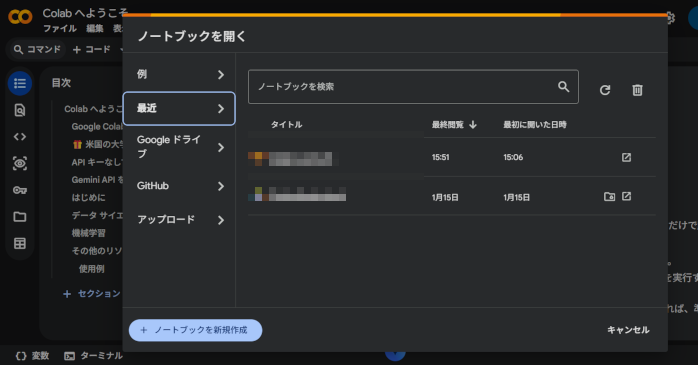Select the 例 tab

click(179, 74)
